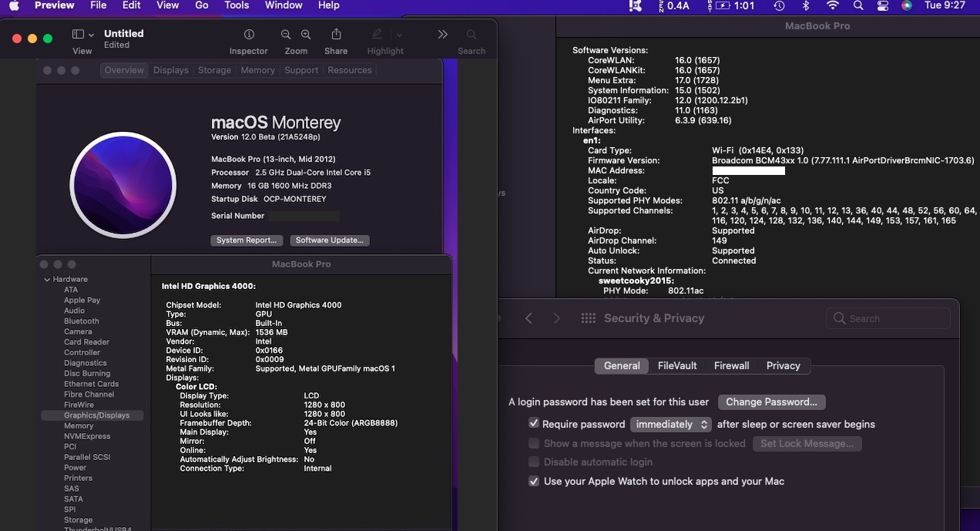This screenshot has height=531, width=980.
Task: Go back in Security & Privacy window
Action: click(529, 318)
